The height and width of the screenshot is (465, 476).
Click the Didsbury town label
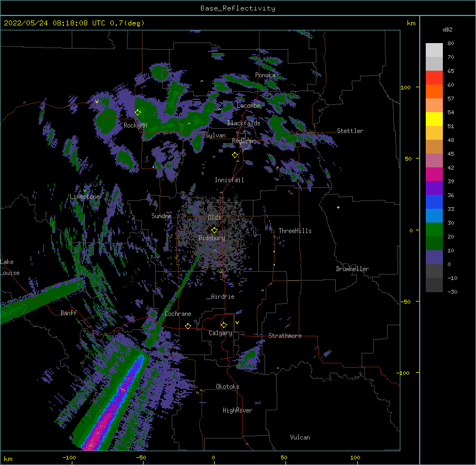coord(212,238)
